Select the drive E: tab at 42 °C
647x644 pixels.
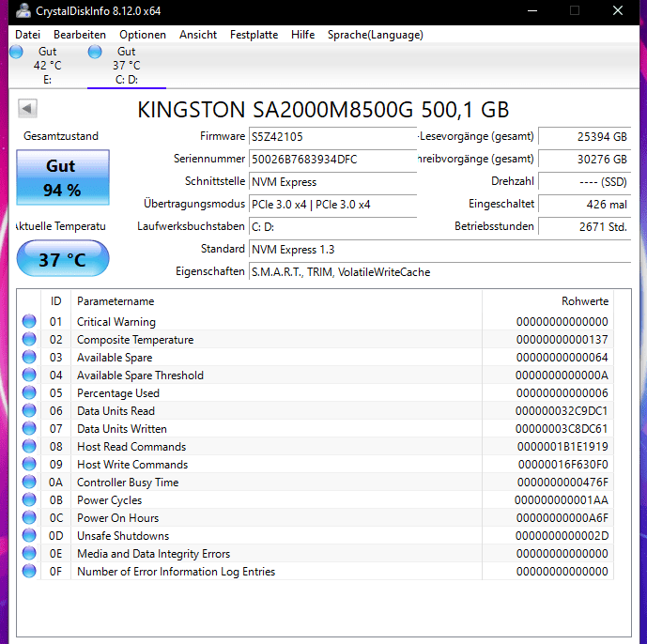tap(48, 66)
